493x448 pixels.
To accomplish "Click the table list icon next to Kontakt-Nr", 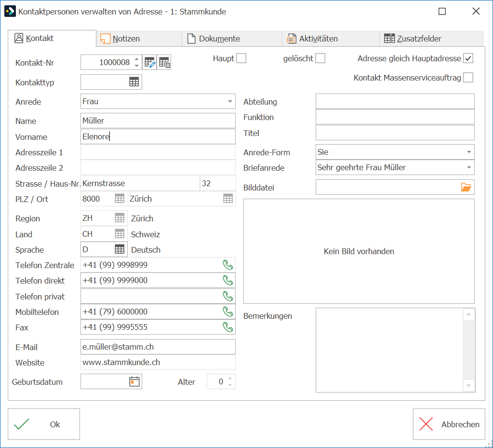I will pos(164,62).
